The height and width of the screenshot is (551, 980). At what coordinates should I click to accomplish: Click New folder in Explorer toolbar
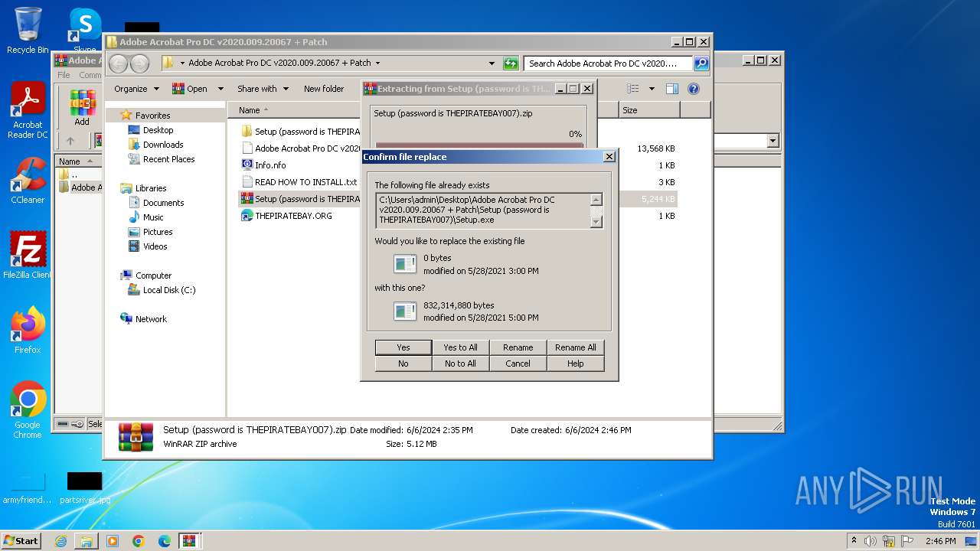(324, 89)
